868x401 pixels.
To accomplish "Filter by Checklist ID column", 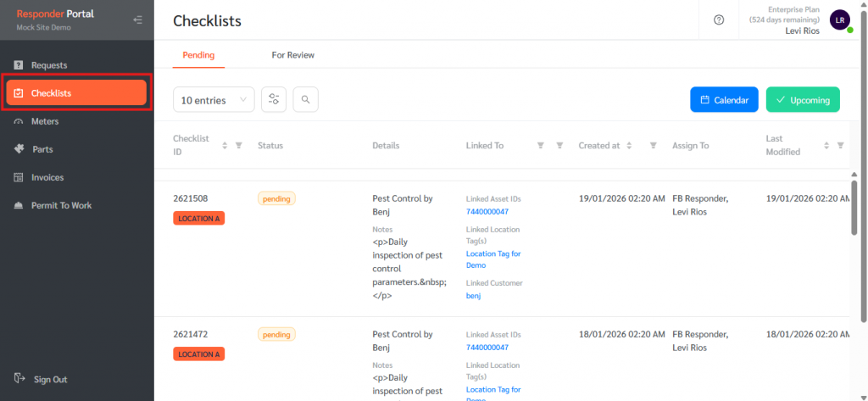I will coord(238,146).
